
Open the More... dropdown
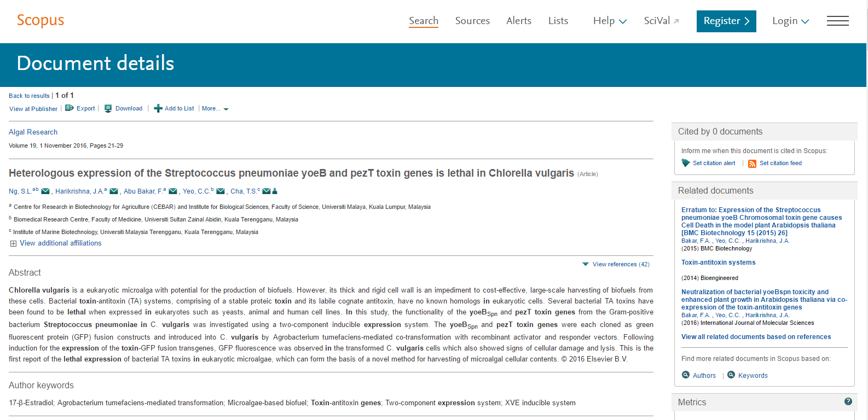click(215, 109)
